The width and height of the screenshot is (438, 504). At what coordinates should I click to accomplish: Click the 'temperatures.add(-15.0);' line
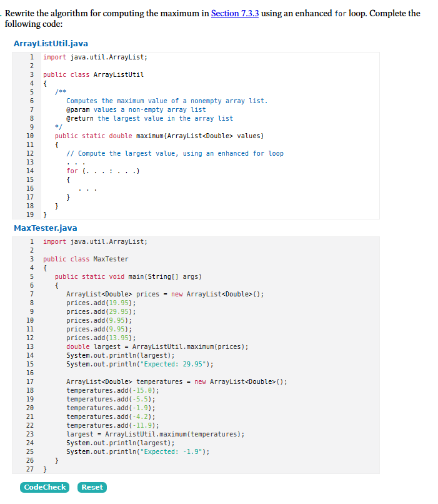click(112, 390)
